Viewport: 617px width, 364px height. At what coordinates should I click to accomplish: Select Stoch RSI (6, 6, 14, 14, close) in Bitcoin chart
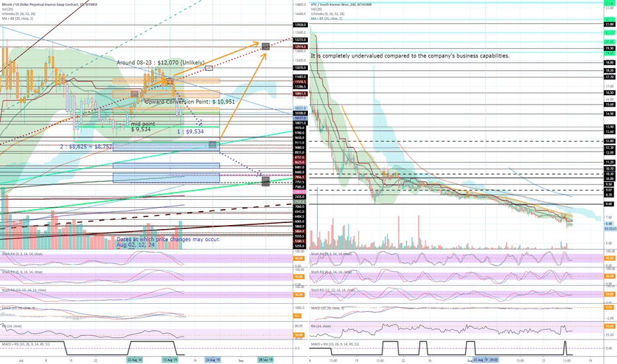[x=23, y=272]
